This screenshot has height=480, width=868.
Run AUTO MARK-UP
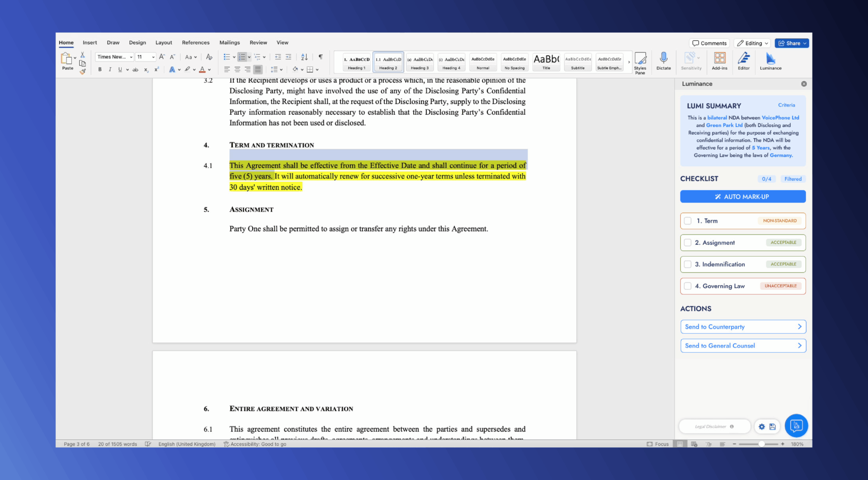pyautogui.click(x=742, y=196)
